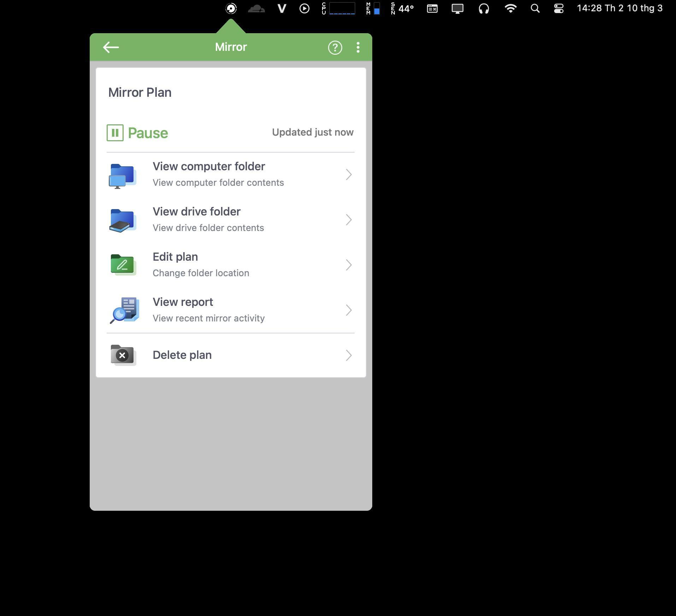Expand chevron for Edit plan row

[349, 265]
